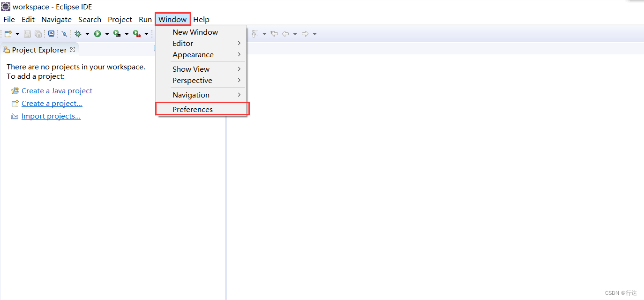
Task: Click the Back navigation arrow icon
Action: coord(285,34)
